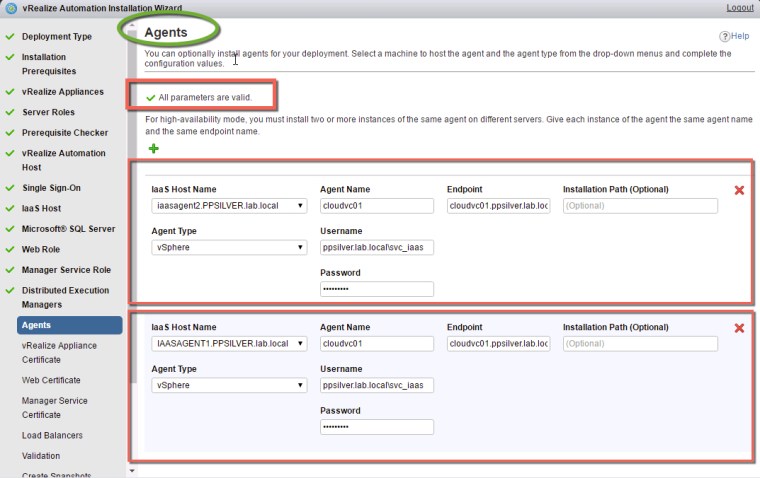Click the green checkmark beside Web Role
Screen dimensions: 760x478
(x=9, y=249)
